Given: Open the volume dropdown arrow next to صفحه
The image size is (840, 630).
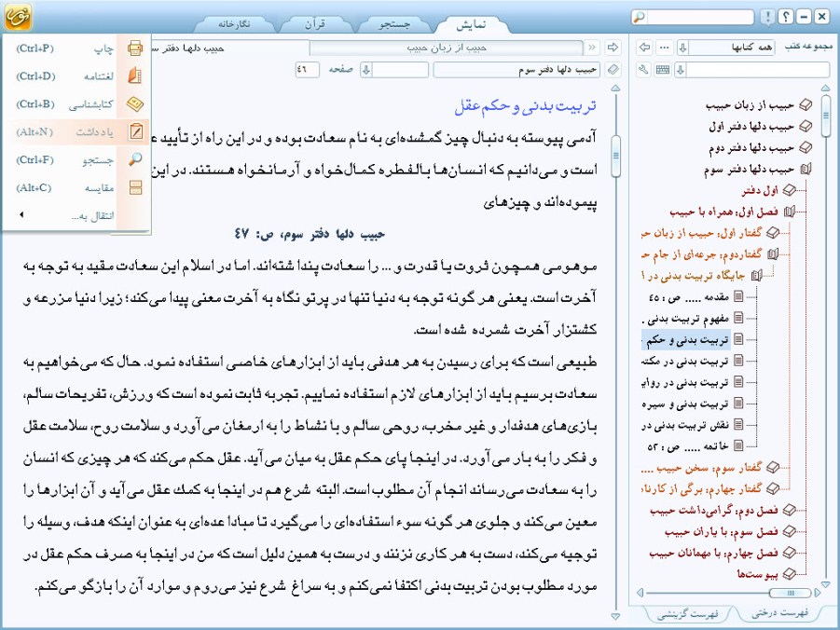Looking at the screenshot, I should point(365,70).
